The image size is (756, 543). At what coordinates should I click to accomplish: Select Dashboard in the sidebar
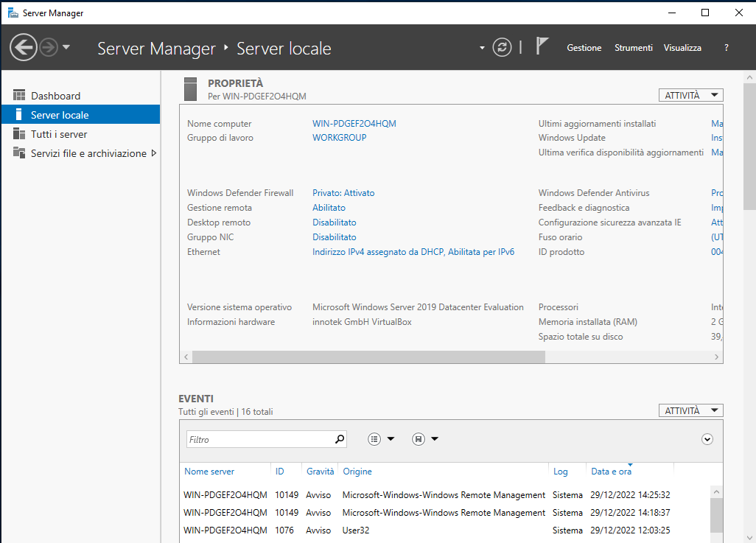[81, 96]
